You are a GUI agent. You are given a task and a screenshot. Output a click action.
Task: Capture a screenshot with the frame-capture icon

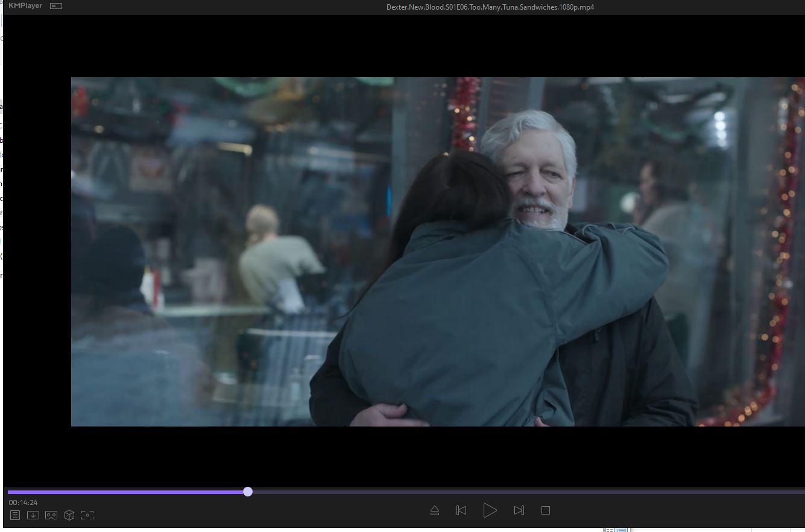87,515
